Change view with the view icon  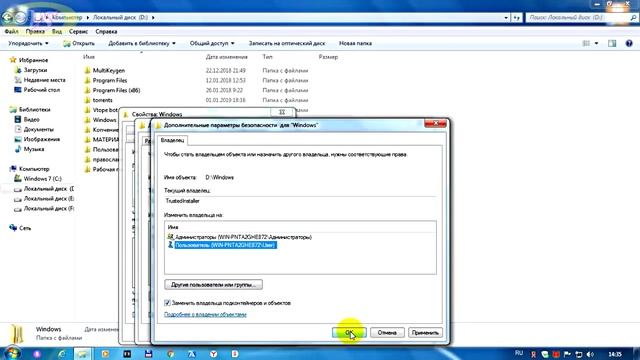point(586,43)
